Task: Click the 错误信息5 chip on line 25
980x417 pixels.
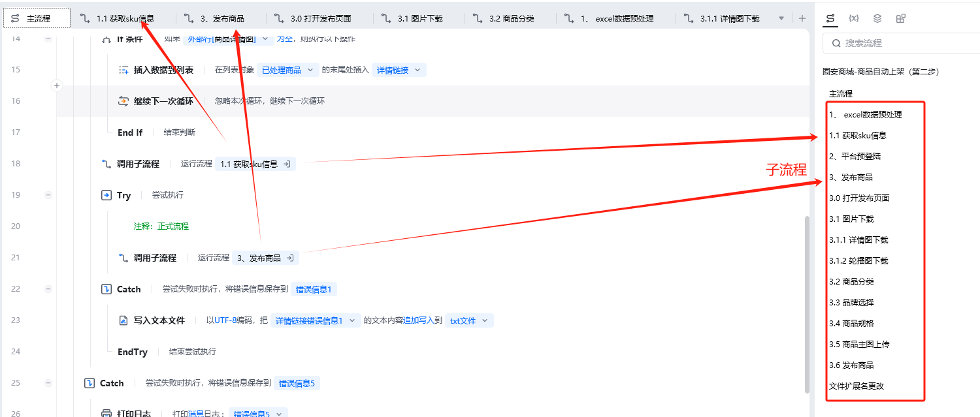Action: pos(297,383)
